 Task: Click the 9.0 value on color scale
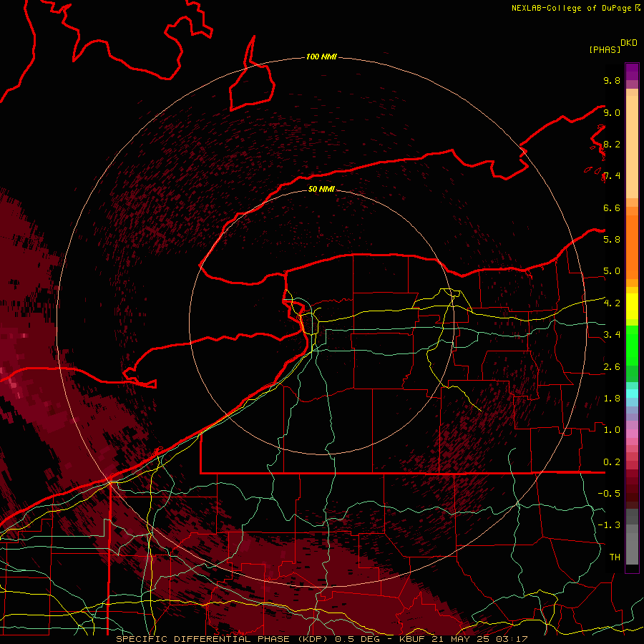612,112
